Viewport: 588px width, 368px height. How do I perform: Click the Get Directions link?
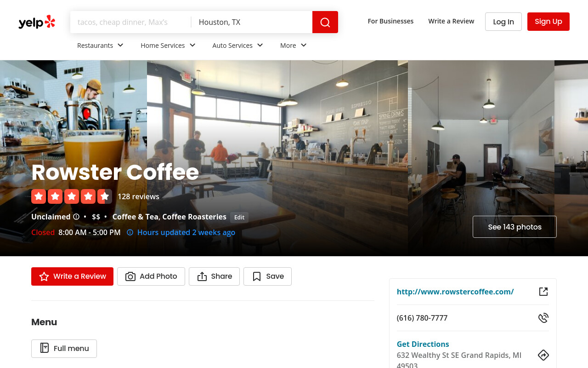[x=423, y=344]
